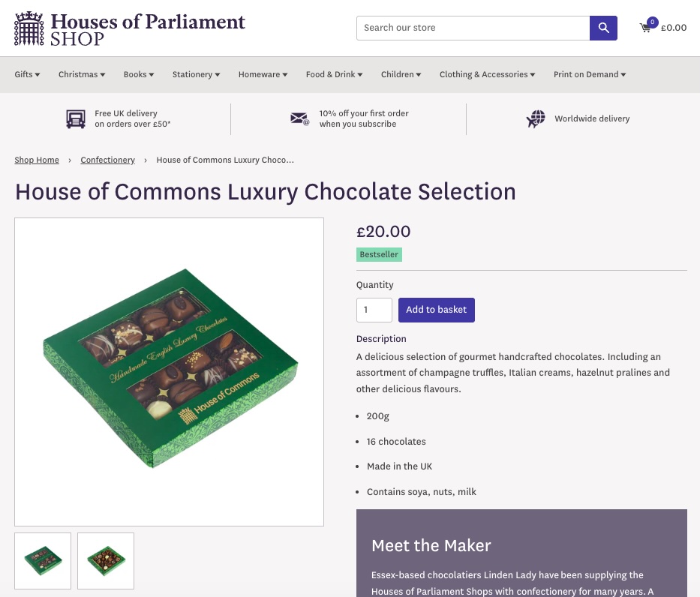This screenshot has width=700, height=597.
Task: Select Print on Demand in the navigation
Action: click(589, 74)
